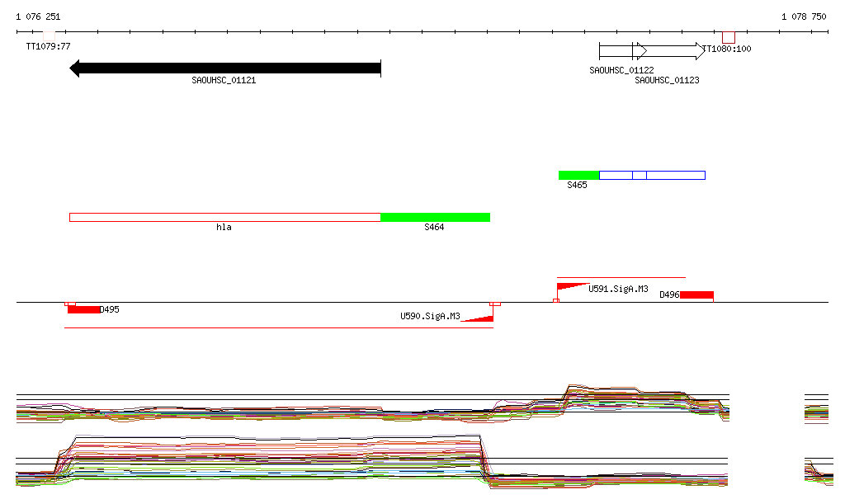Click the TT1079:77 terminator label
The height and width of the screenshot is (504, 845).
tap(48, 47)
